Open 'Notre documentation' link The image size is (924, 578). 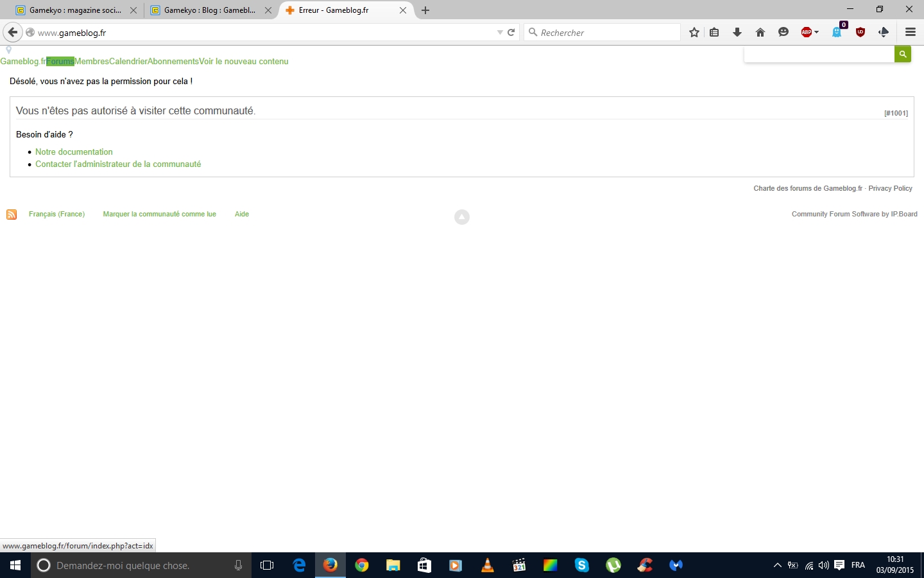pyautogui.click(x=74, y=152)
